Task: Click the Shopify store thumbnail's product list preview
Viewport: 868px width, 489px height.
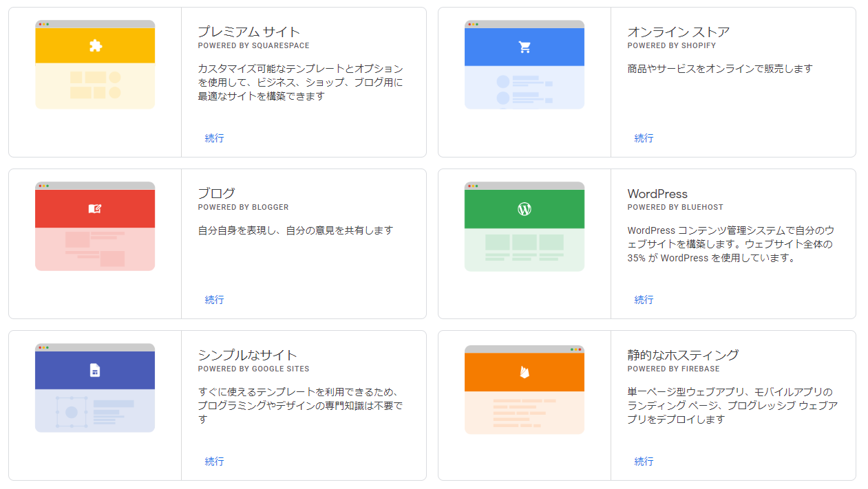Action: point(525,87)
